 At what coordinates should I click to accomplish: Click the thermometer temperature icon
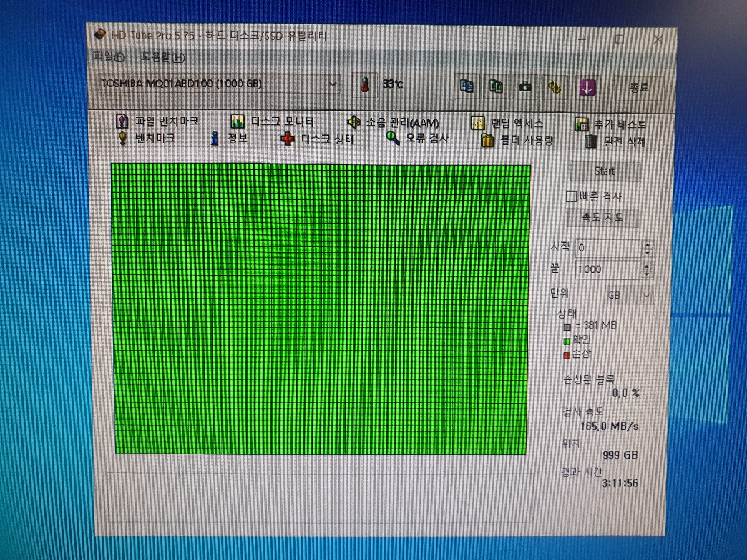pos(364,85)
